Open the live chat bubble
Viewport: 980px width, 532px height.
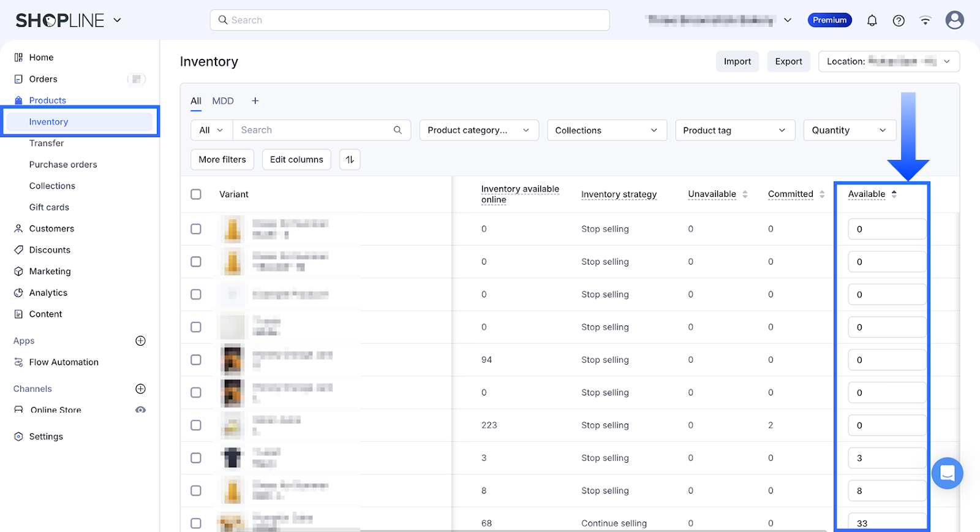(947, 473)
